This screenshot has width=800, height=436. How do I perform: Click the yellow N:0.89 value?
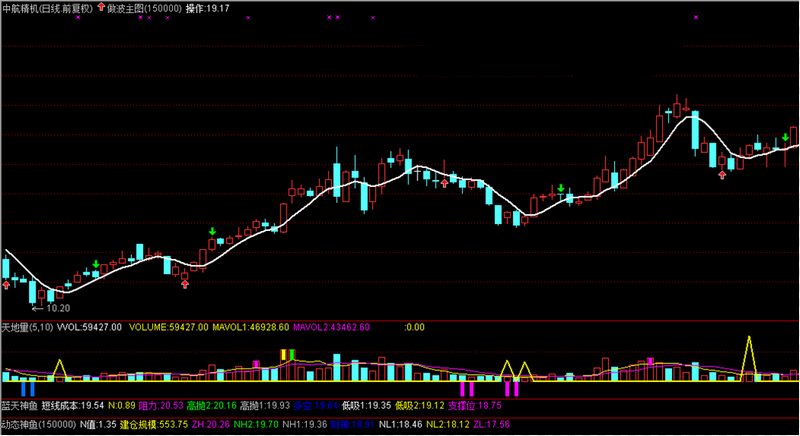pyautogui.click(x=121, y=405)
